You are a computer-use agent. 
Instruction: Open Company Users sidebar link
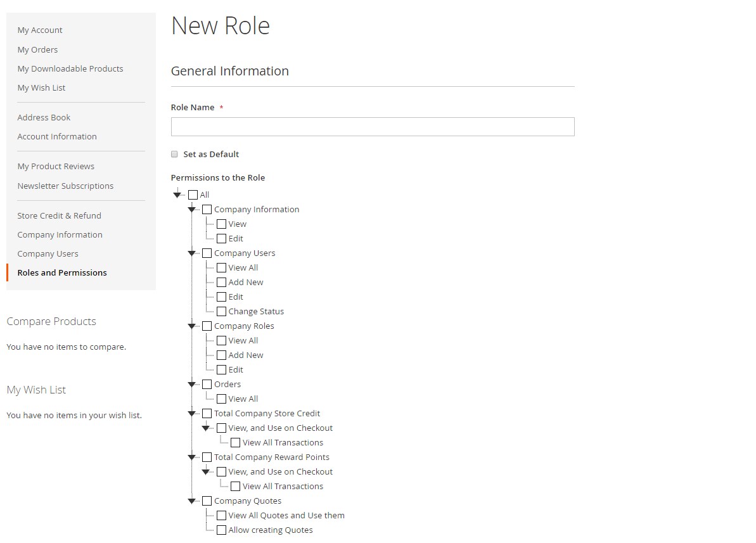point(48,253)
